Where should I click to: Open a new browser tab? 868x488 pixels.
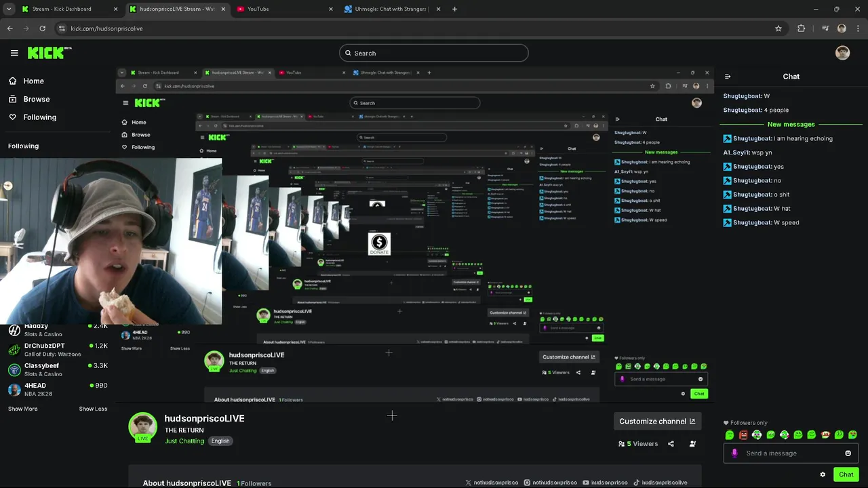[x=454, y=9]
